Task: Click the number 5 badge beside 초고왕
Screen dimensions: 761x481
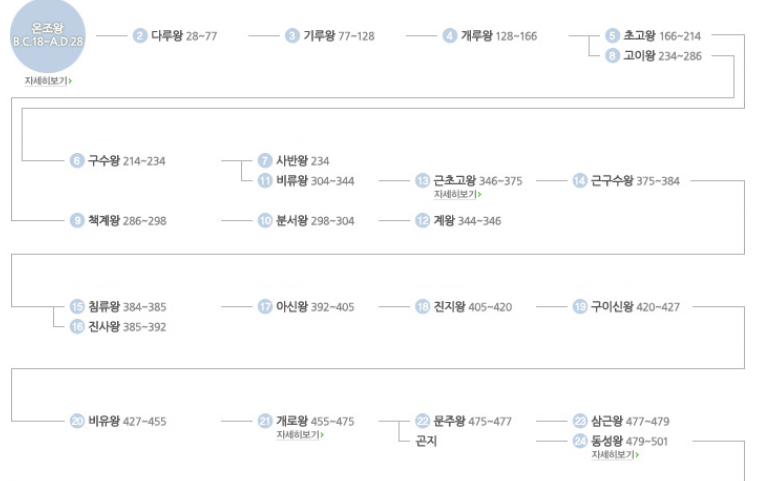Action: click(612, 36)
